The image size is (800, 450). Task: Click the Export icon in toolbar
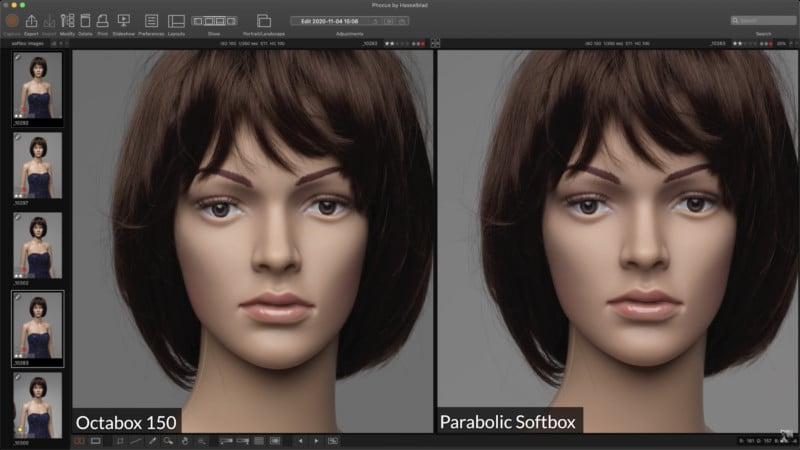point(31,21)
